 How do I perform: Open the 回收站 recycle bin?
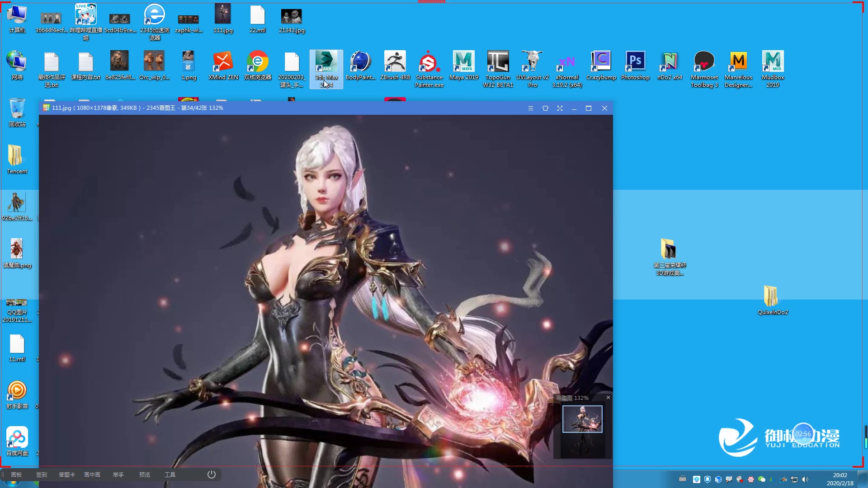coord(17,113)
